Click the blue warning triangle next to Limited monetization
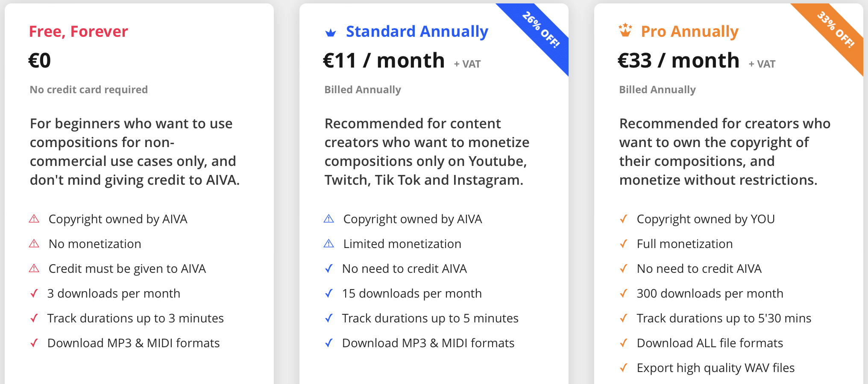Viewport: 868px width, 384px height. (329, 244)
